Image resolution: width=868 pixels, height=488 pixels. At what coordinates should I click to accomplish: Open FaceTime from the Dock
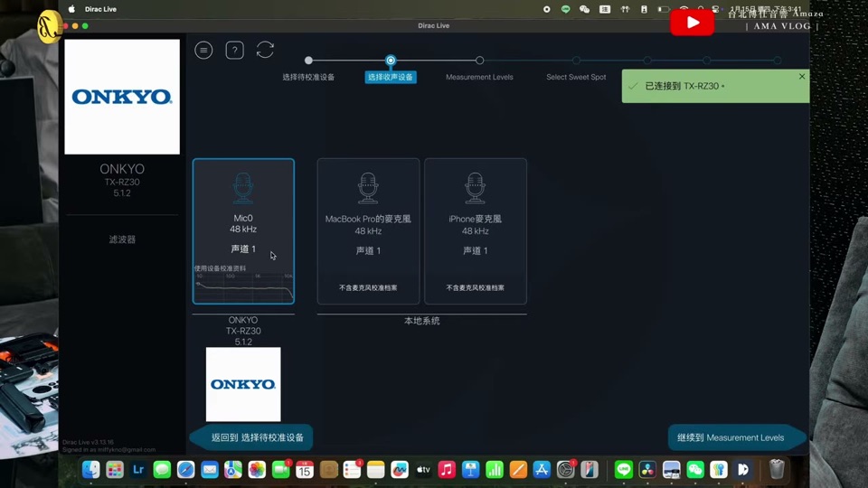tap(280, 470)
